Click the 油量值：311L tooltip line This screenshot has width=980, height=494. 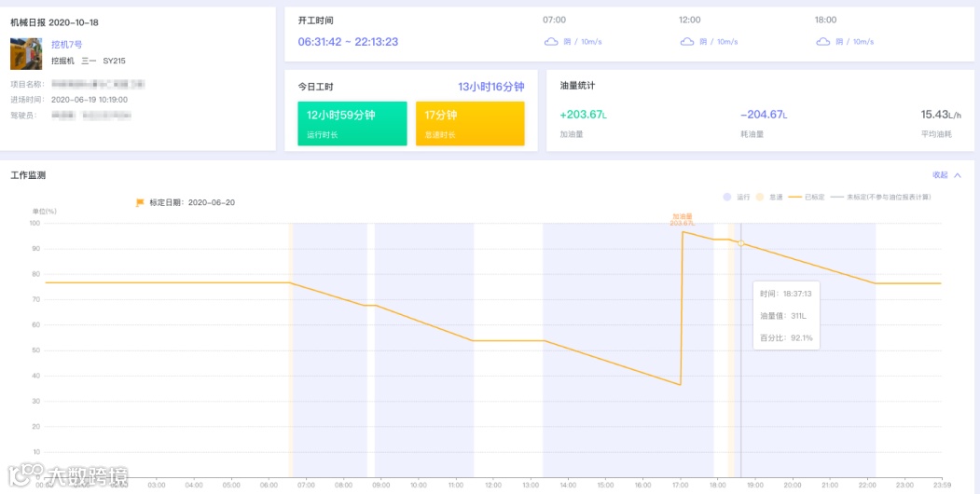coord(782,315)
